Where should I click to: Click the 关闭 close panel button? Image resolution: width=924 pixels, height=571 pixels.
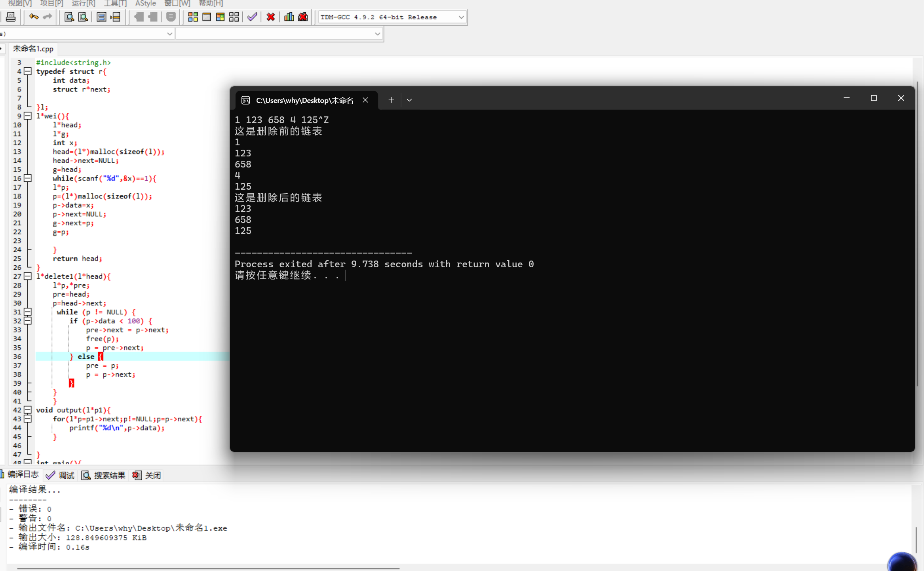[147, 475]
